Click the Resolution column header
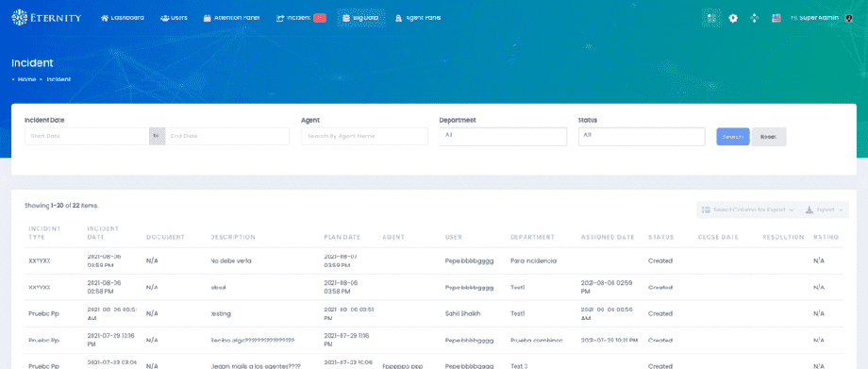The width and height of the screenshot is (868, 369). click(783, 237)
